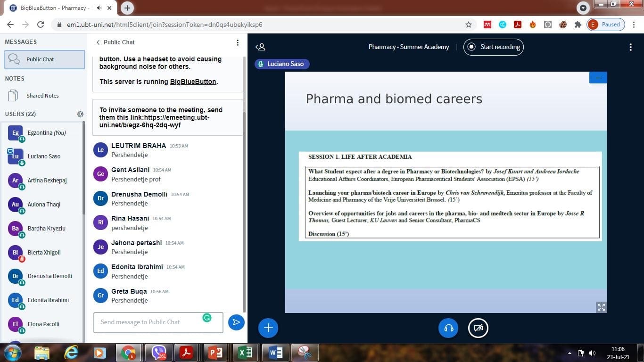Click the headset audio button
Image resolution: width=644 pixels, height=362 pixels.
pos(448,328)
